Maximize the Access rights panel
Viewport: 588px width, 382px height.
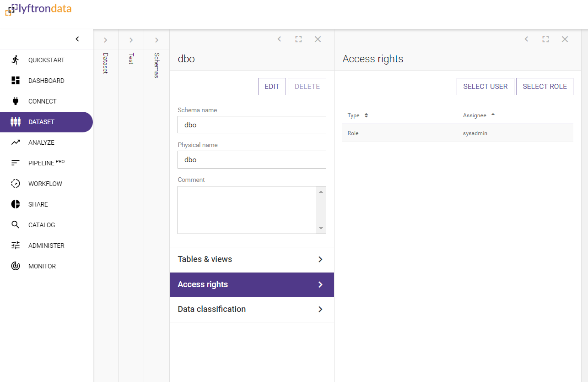[545, 39]
